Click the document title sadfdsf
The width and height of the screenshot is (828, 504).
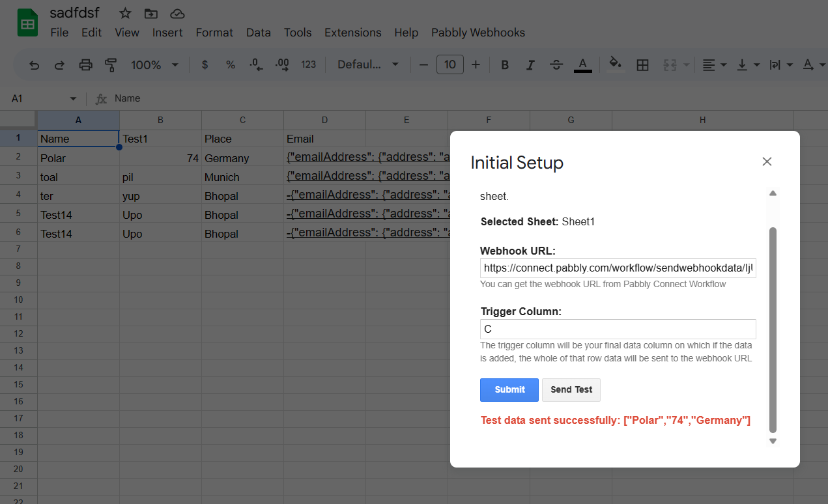pos(74,13)
